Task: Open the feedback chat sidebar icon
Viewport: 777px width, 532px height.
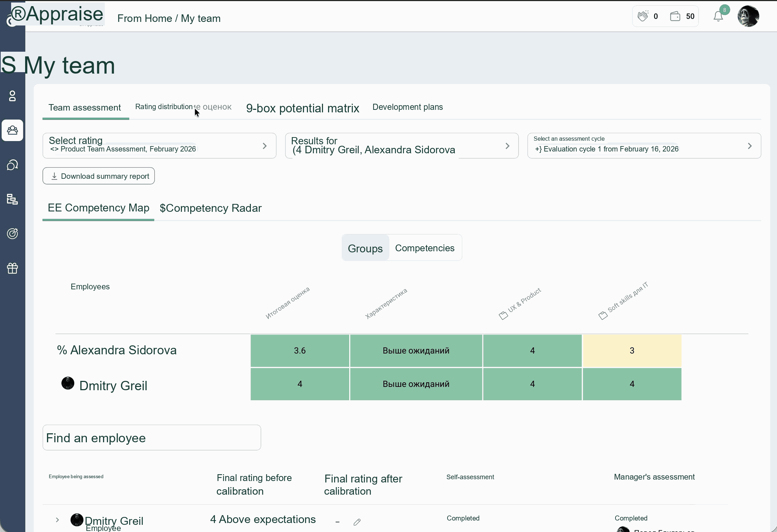Action: pyautogui.click(x=13, y=165)
